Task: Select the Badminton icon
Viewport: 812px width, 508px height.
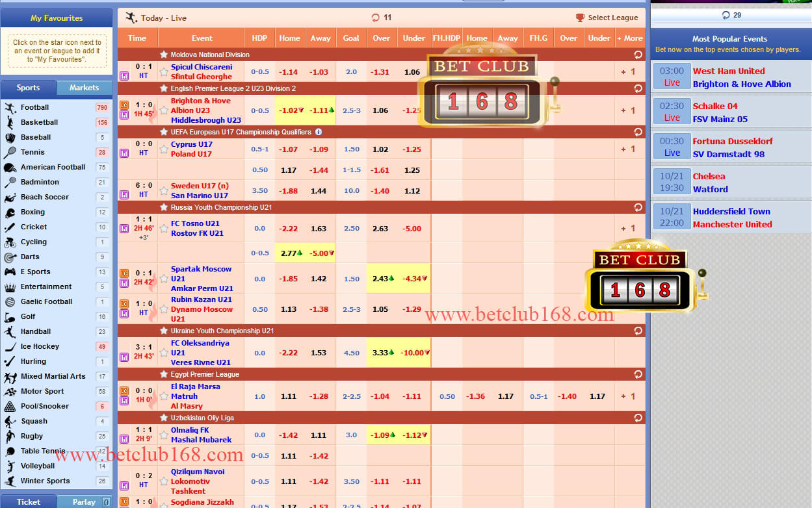Action: [10, 182]
